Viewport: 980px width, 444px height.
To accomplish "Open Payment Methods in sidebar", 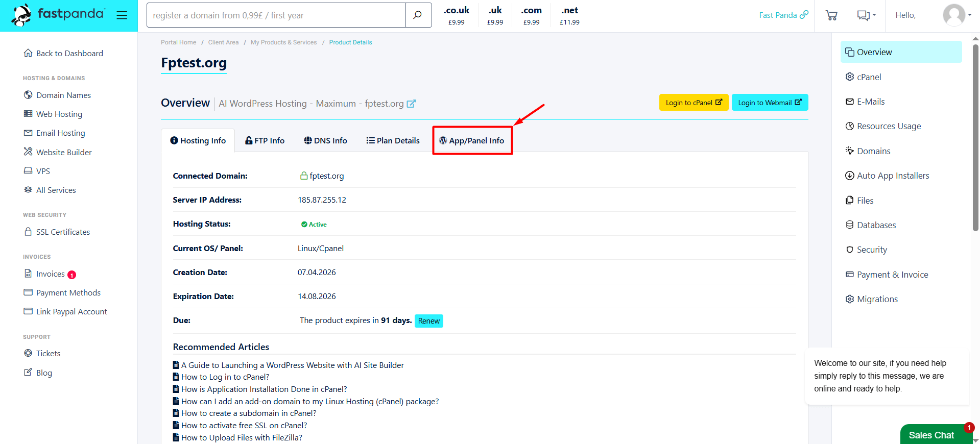I will (x=62, y=292).
